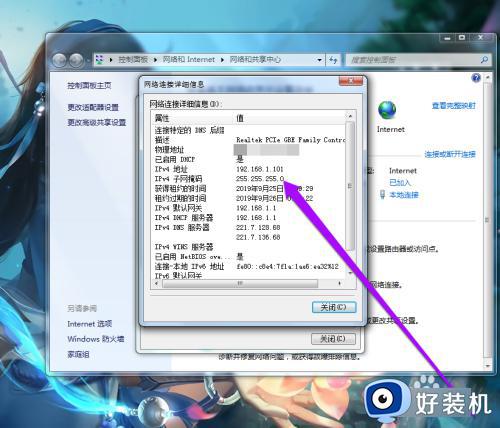The width and height of the screenshot is (500, 428).
Task: Open Windows 防火墙 link
Action: 96,339
